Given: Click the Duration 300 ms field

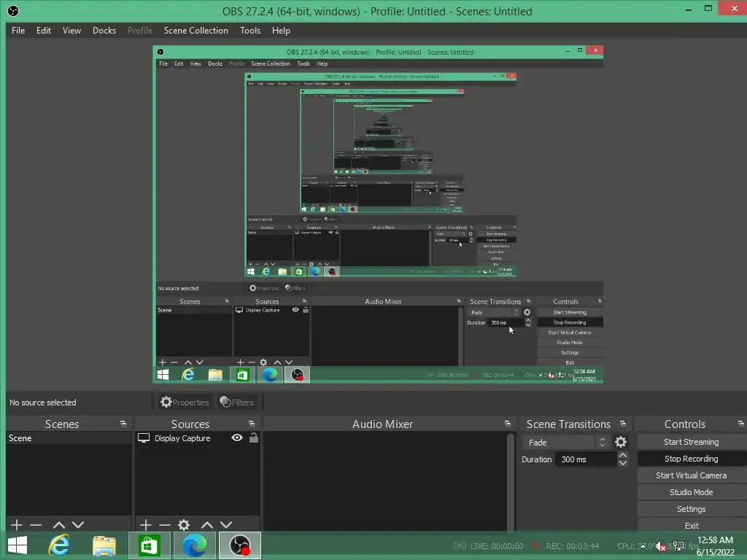Looking at the screenshot, I should pos(586,459).
